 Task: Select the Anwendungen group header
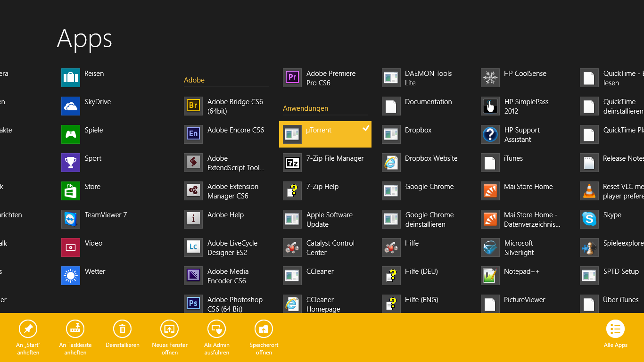(x=305, y=108)
